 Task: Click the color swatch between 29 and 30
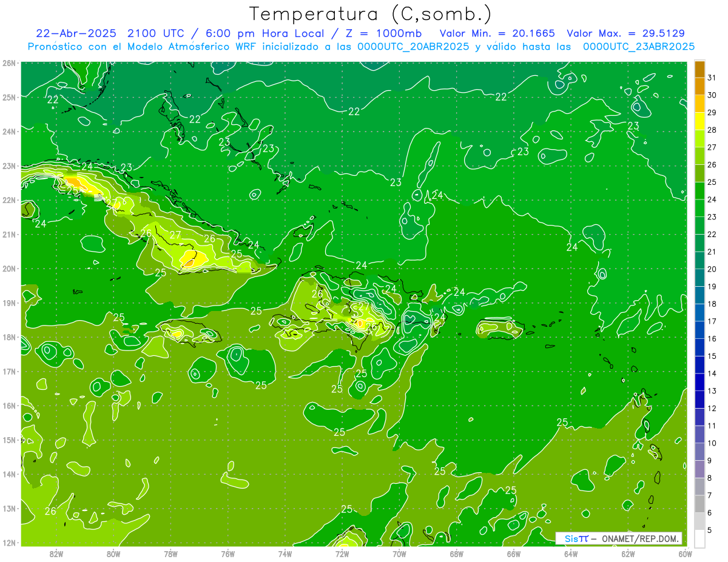coord(699,104)
